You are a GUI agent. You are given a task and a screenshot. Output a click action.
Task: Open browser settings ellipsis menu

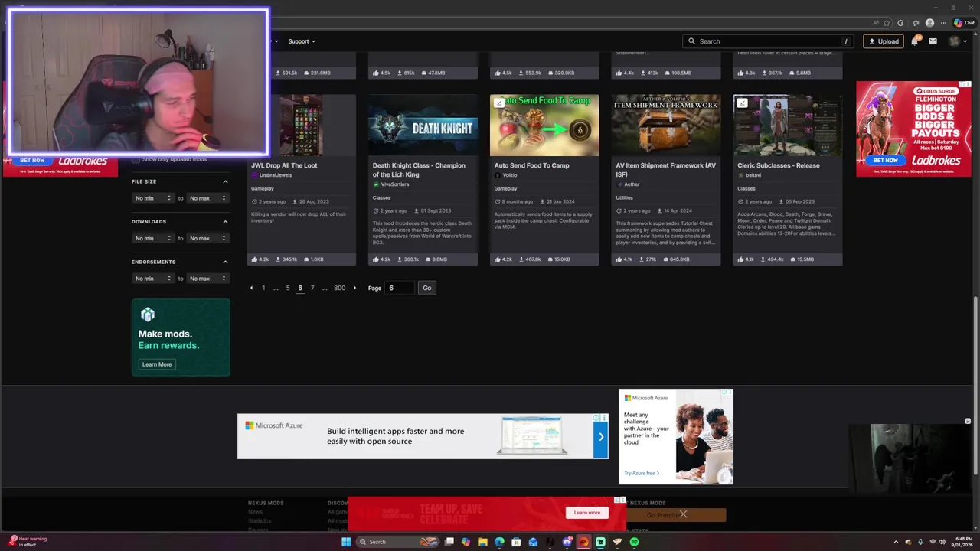tap(944, 23)
